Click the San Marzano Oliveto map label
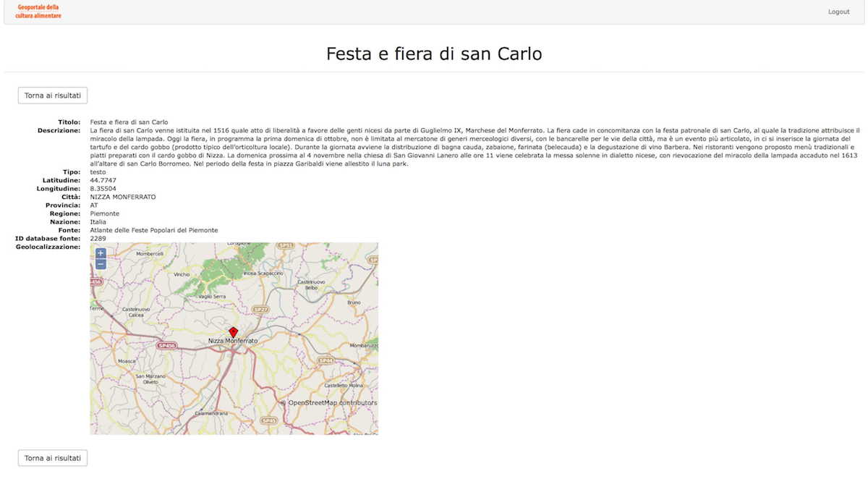 click(151, 378)
